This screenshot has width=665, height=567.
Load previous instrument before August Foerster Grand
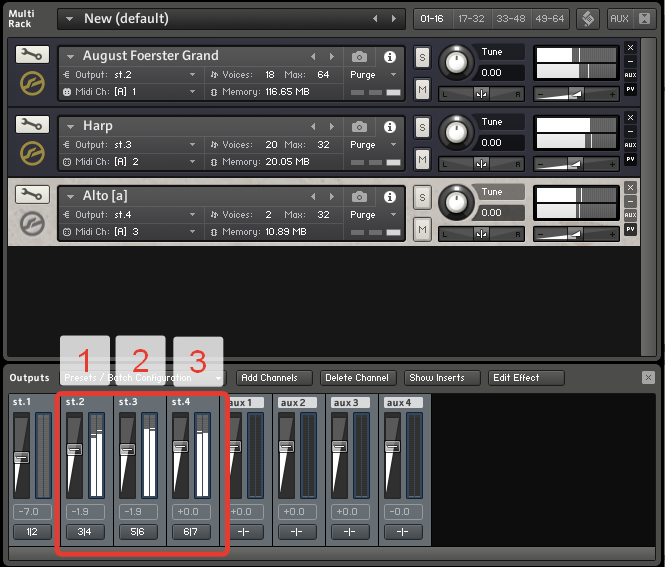click(313, 56)
